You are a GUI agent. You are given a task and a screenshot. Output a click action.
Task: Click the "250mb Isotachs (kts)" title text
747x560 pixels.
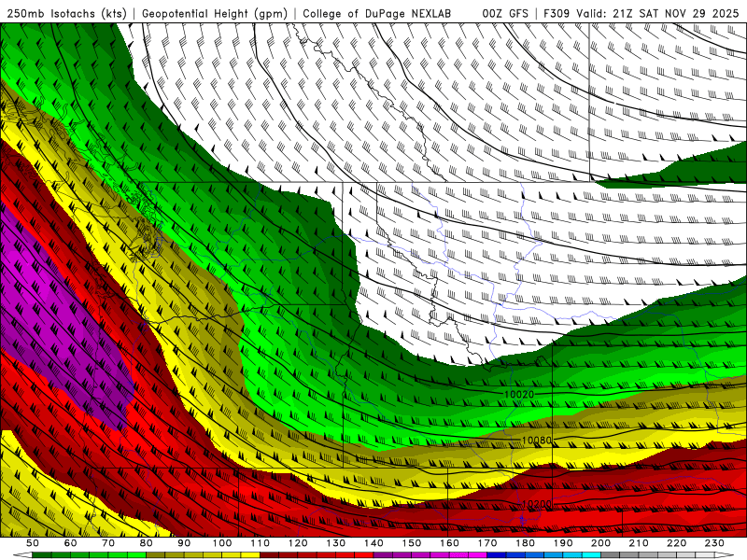(66, 14)
